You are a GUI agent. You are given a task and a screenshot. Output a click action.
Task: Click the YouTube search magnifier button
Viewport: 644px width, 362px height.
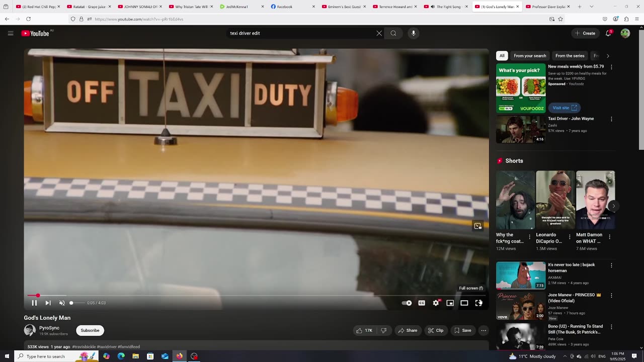pyautogui.click(x=393, y=33)
